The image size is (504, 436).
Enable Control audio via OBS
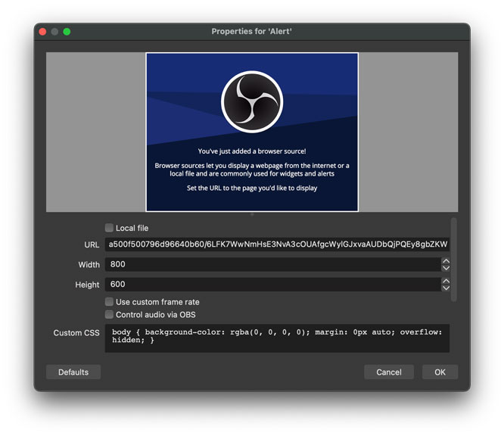coord(109,314)
